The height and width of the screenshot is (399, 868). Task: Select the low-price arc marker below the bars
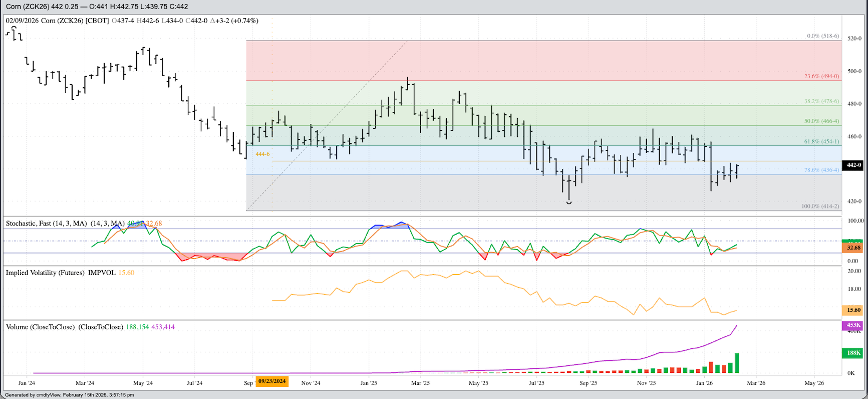click(569, 202)
